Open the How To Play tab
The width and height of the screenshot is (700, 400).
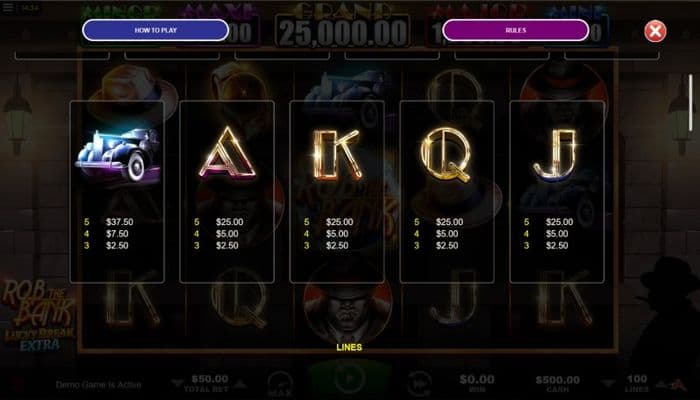pos(155,30)
